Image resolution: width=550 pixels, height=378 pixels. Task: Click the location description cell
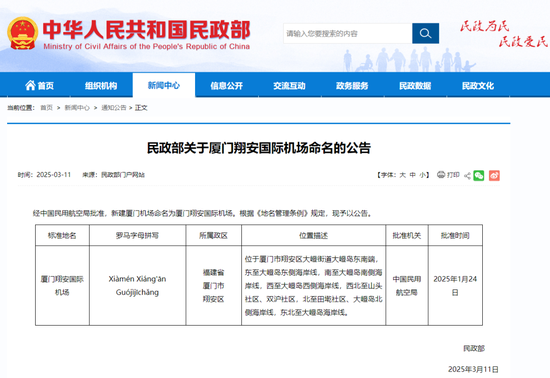314,285
